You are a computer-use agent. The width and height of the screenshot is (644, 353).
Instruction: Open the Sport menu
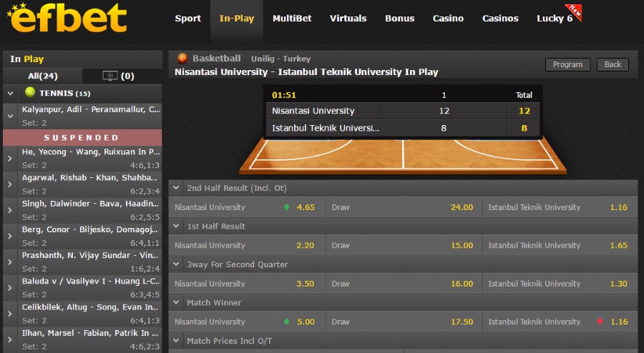point(187,19)
